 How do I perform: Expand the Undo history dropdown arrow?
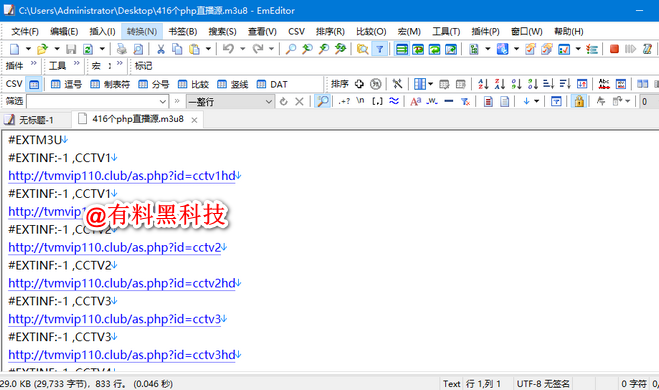click(x=243, y=49)
